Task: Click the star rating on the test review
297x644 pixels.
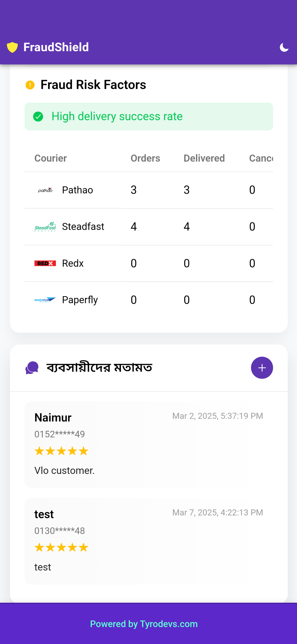Action: click(61, 548)
